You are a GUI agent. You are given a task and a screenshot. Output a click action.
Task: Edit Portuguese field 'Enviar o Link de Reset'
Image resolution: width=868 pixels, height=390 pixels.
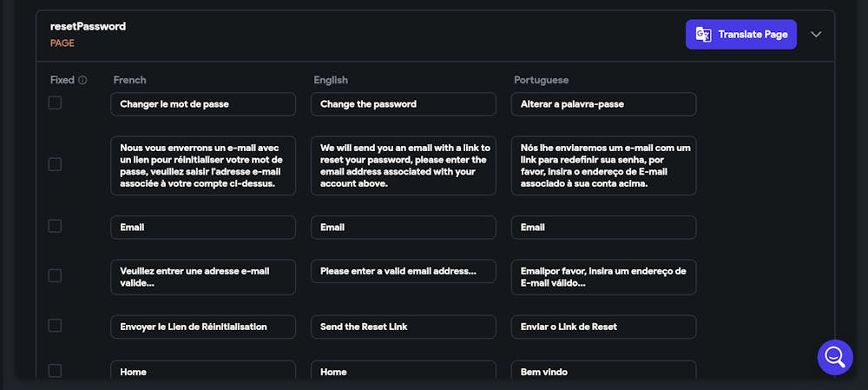pyautogui.click(x=604, y=327)
